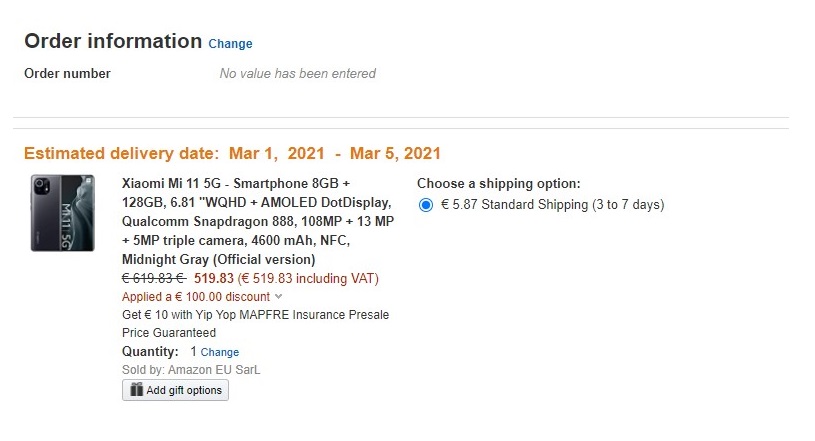
Task: Click the 'Applied a € 100.00 discount' text
Action: coord(196,297)
